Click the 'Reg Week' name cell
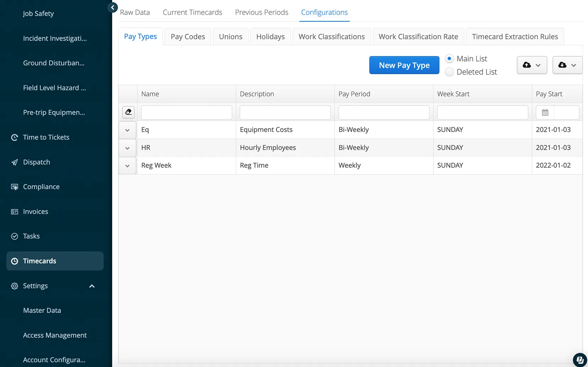588x367 pixels. point(187,165)
